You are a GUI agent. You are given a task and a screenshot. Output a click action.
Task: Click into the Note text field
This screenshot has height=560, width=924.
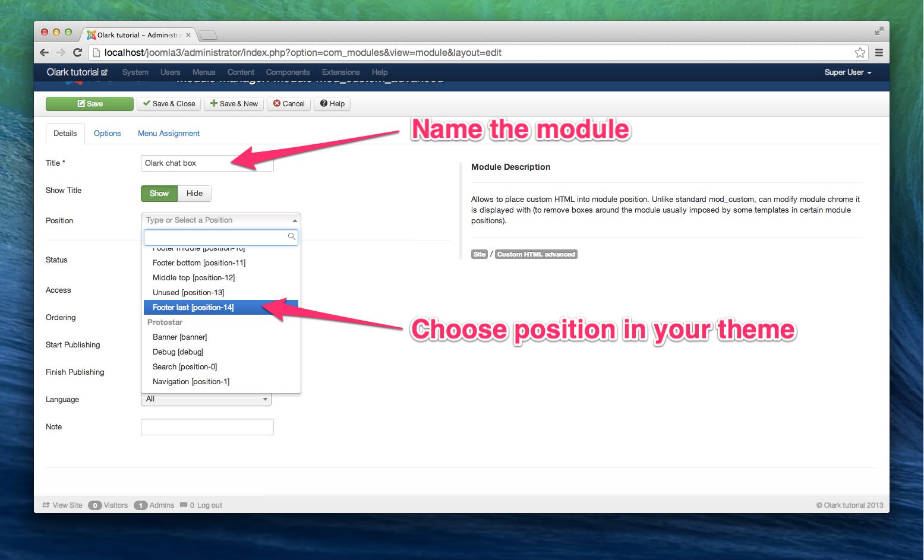(207, 427)
